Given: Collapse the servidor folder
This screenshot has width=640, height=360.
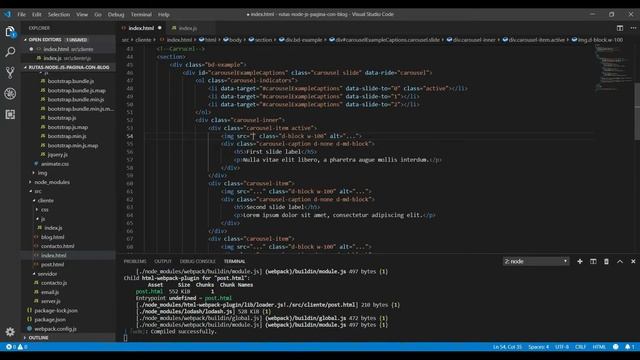Looking at the screenshot, I should (47, 274).
